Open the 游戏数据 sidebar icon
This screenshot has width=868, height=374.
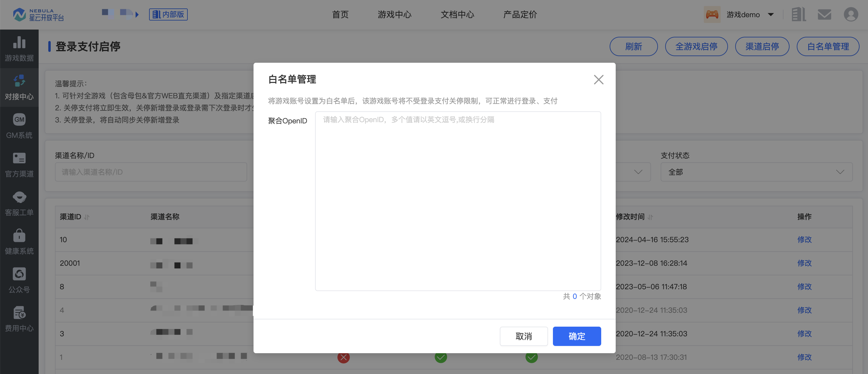tap(19, 43)
